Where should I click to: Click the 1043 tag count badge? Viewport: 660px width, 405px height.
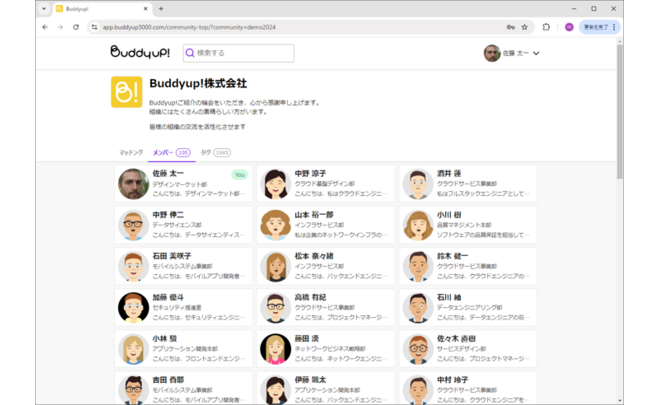pos(222,152)
